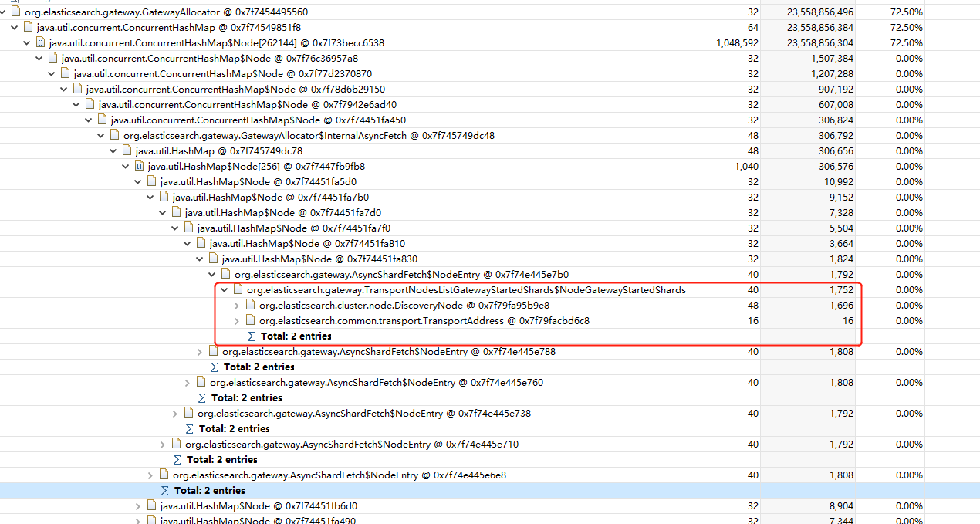Click the icon of InternalAsyncFetch @ 0x7f745749dc48
The image size is (980, 524).
115,136
